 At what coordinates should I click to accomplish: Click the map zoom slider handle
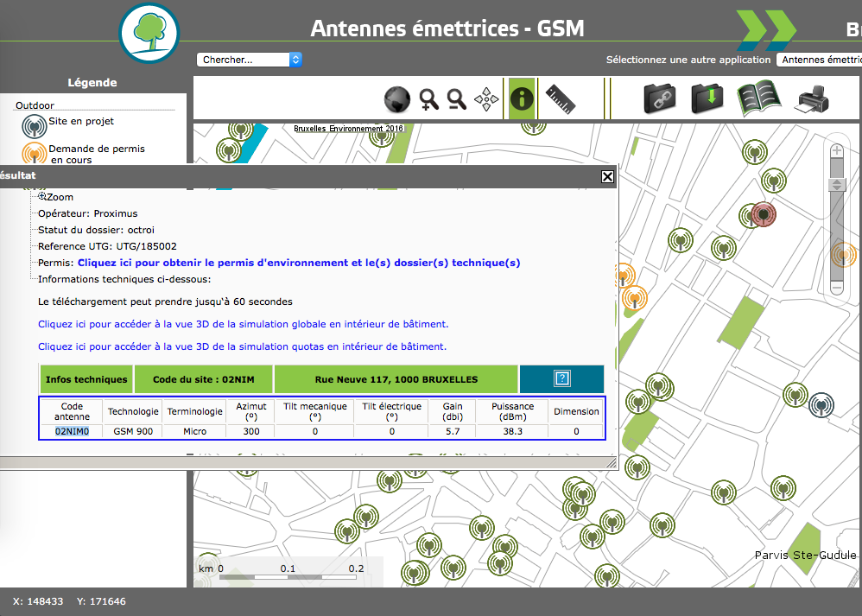point(836,185)
